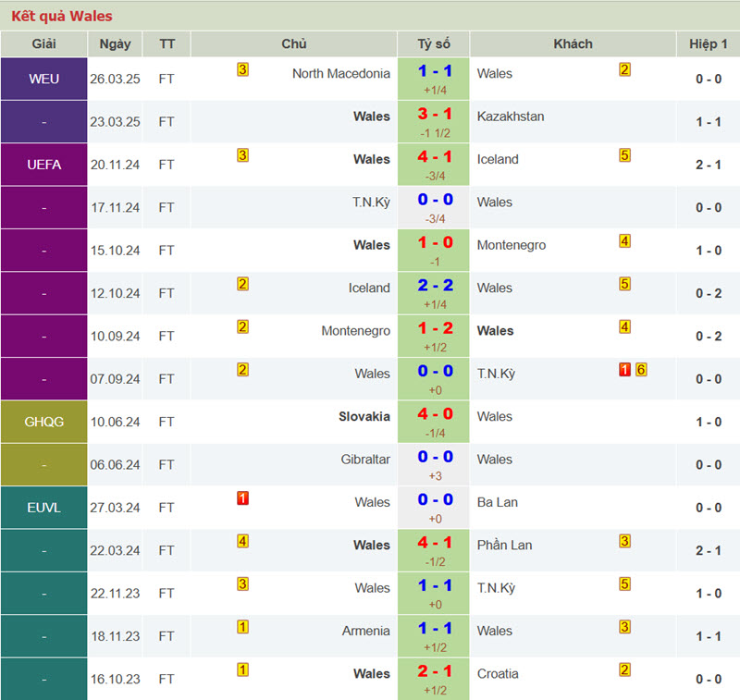Viewport: 740px width, 700px height.
Task: Open the 2 - 1 score for Wales vs Croatia
Action: pyautogui.click(x=435, y=670)
